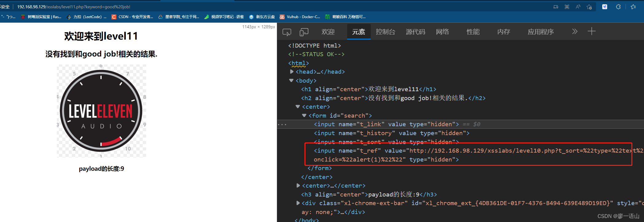Select the html tag node
The image size is (644, 222).
(298, 63)
